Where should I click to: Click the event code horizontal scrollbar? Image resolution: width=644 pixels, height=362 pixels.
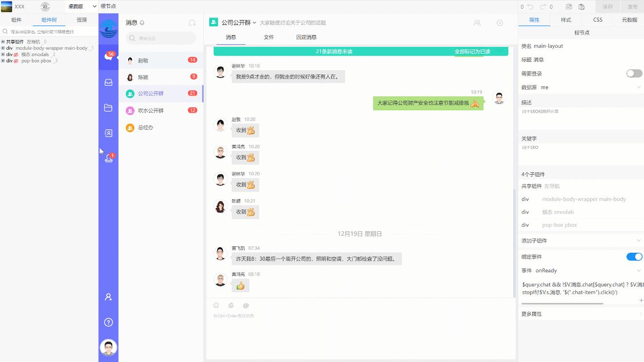point(563,303)
